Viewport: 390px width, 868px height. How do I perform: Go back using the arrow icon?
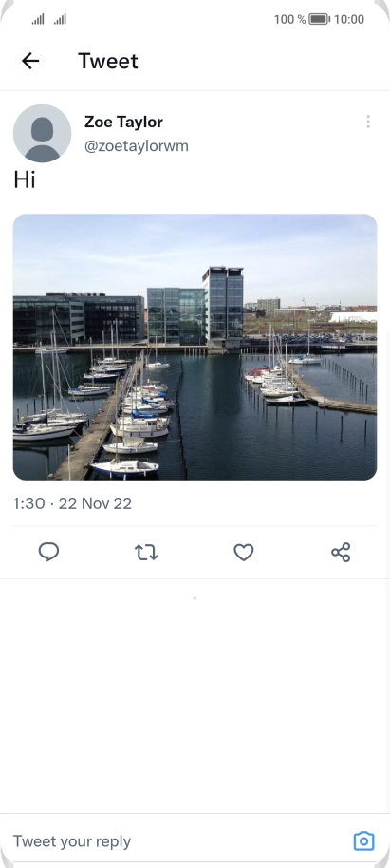[x=30, y=61]
